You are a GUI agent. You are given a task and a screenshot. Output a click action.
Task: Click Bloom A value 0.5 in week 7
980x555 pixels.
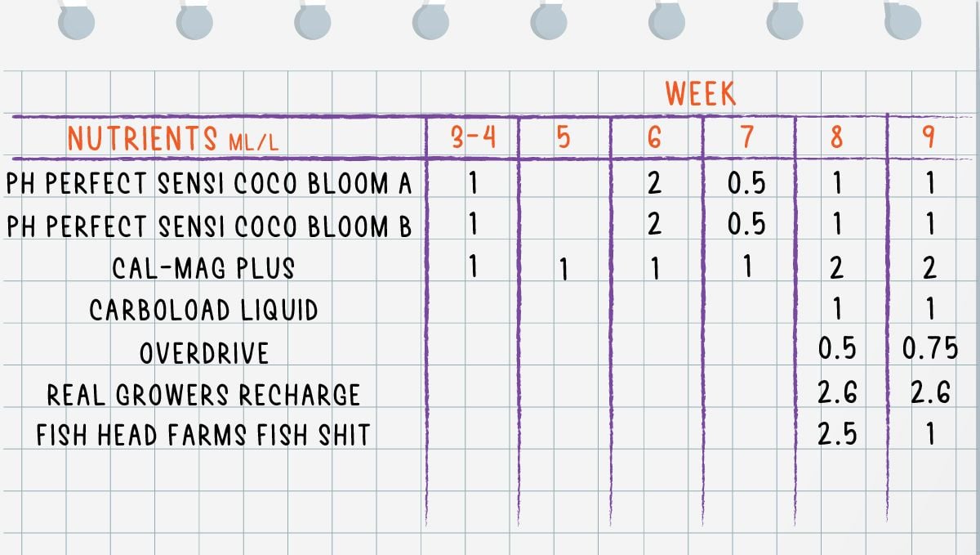[746, 184]
